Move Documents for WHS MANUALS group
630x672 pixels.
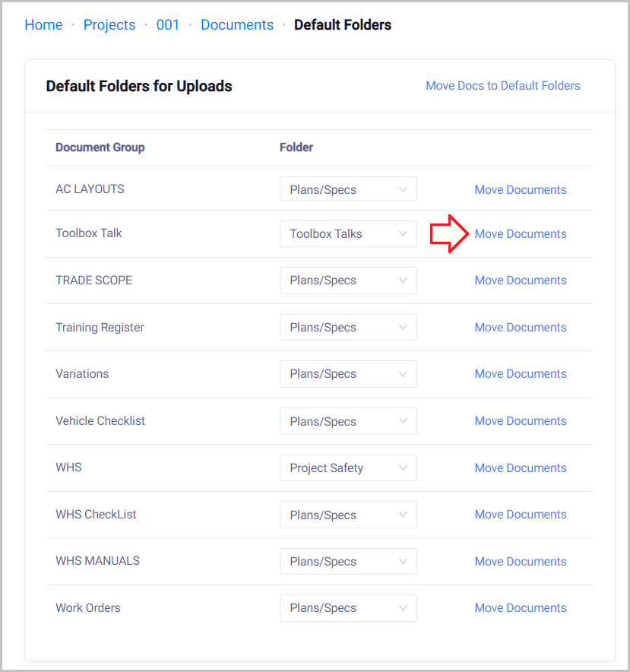point(520,562)
